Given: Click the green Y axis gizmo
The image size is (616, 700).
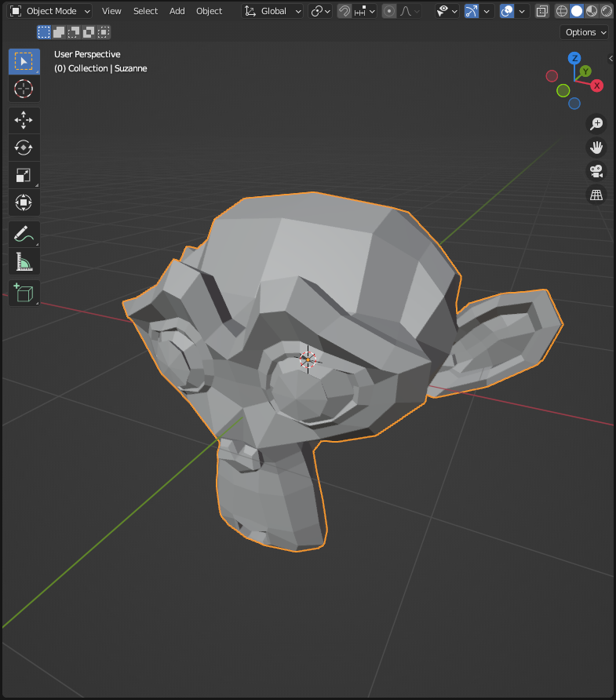Looking at the screenshot, I should [x=585, y=71].
